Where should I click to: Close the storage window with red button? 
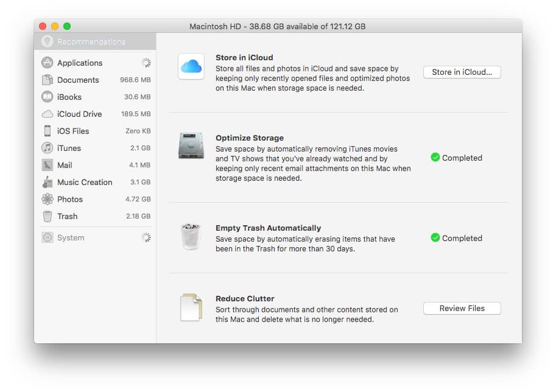[x=43, y=26]
